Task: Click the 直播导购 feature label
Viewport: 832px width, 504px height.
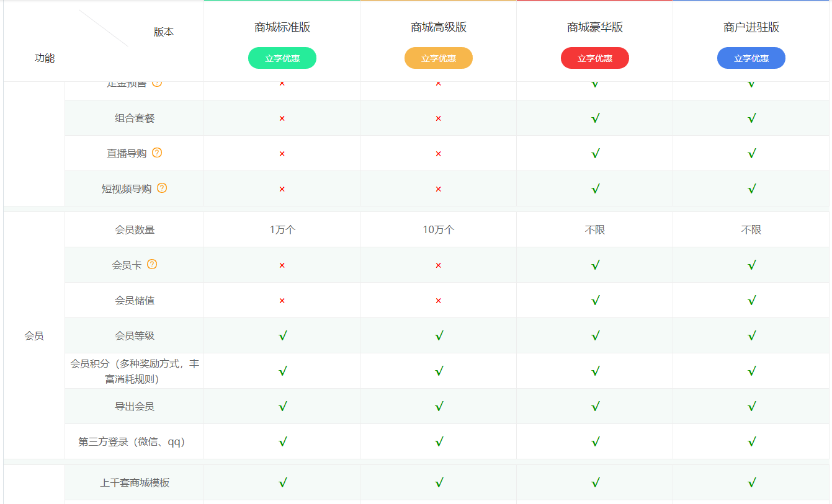Action: [x=127, y=154]
